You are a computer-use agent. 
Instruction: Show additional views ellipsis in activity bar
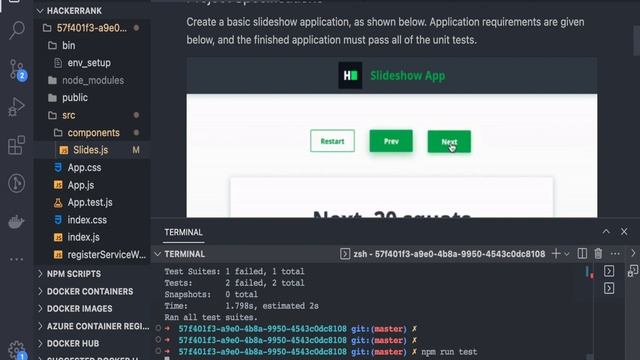[x=16, y=259]
